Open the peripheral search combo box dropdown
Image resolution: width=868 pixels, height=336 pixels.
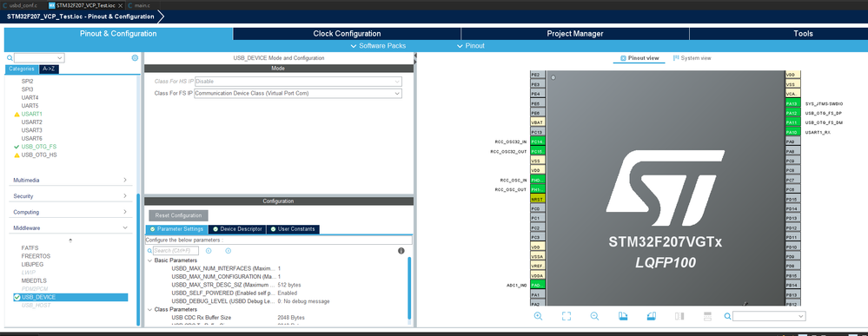pyautogui.click(x=60, y=57)
